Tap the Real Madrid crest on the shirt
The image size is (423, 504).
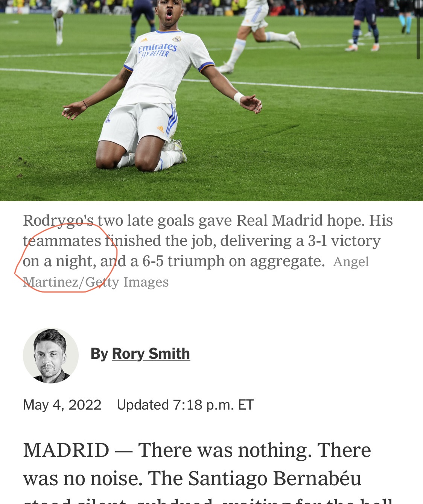[177, 39]
